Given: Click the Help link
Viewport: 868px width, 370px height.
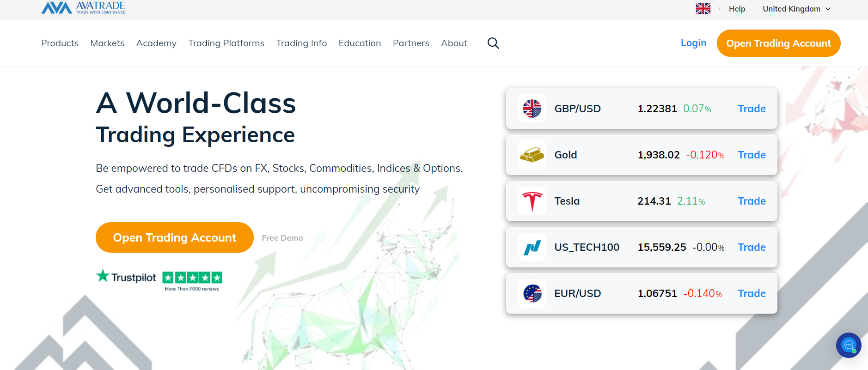Looking at the screenshot, I should tap(737, 9).
